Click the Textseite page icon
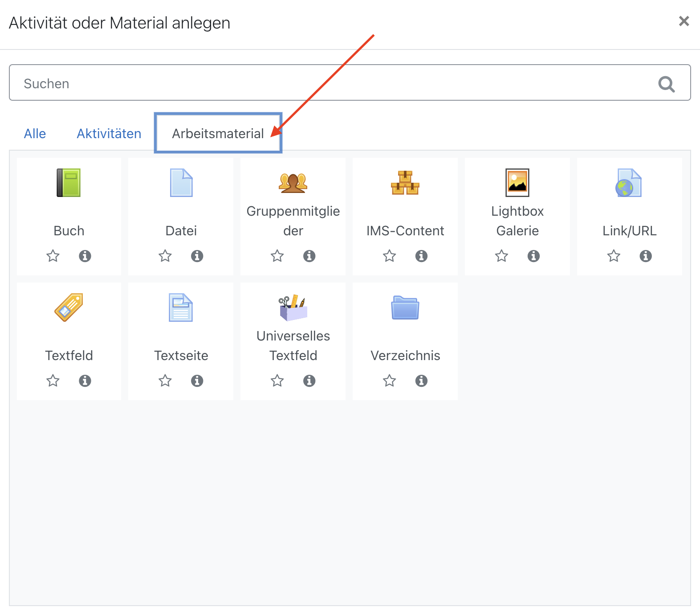The width and height of the screenshot is (700, 615). (181, 307)
